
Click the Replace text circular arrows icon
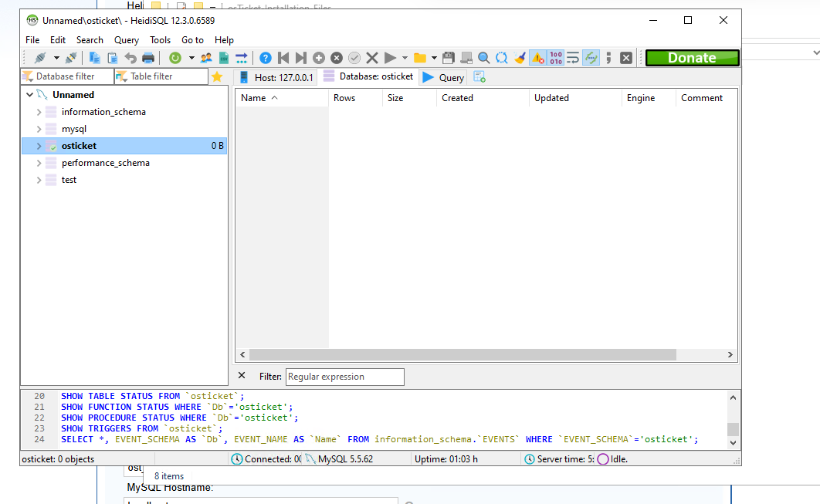502,58
